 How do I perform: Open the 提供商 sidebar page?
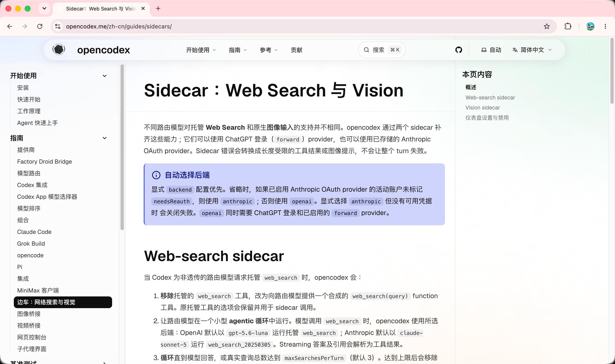coord(26,150)
